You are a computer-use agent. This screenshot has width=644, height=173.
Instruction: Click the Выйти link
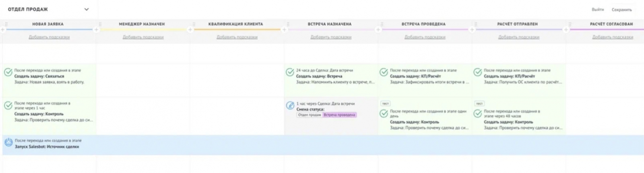click(x=598, y=10)
